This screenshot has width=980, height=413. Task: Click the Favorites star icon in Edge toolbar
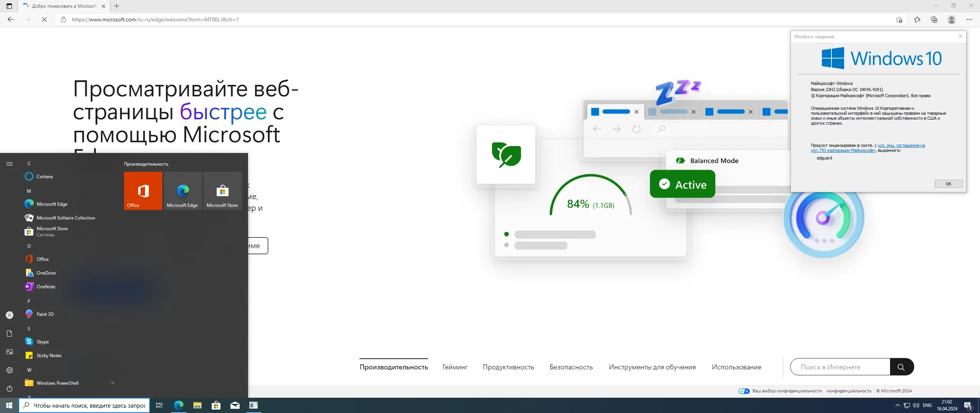click(917, 20)
